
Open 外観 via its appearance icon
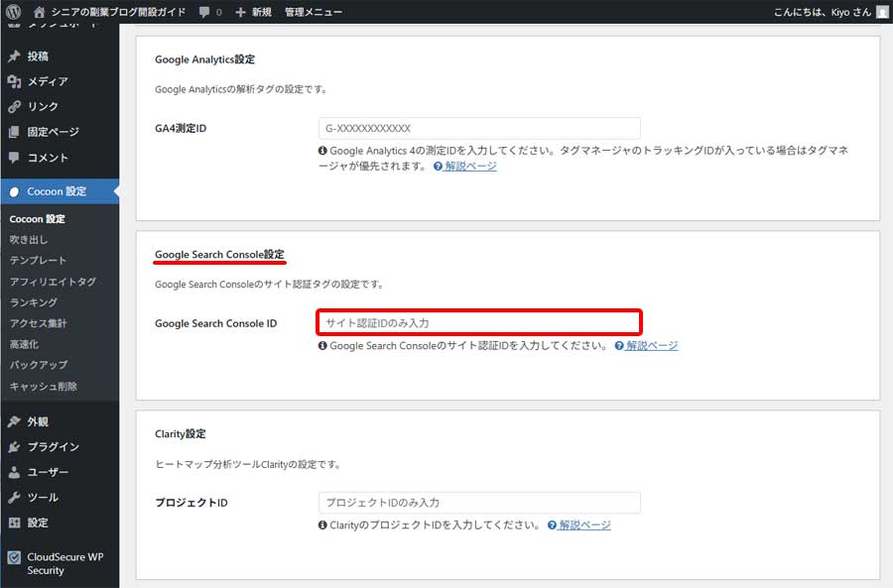pyautogui.click(x=14, y=421)
